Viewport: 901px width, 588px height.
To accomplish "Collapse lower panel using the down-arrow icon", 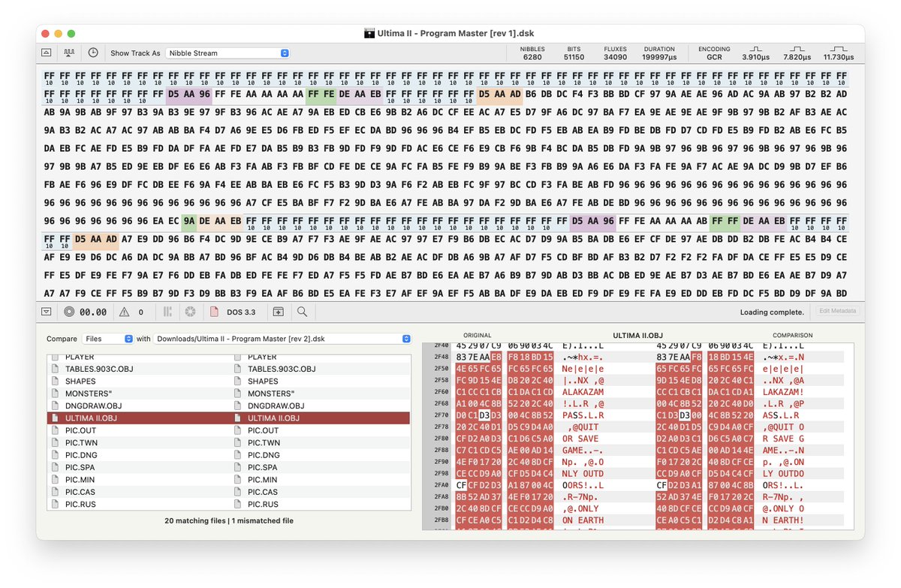I will (46, 312).
